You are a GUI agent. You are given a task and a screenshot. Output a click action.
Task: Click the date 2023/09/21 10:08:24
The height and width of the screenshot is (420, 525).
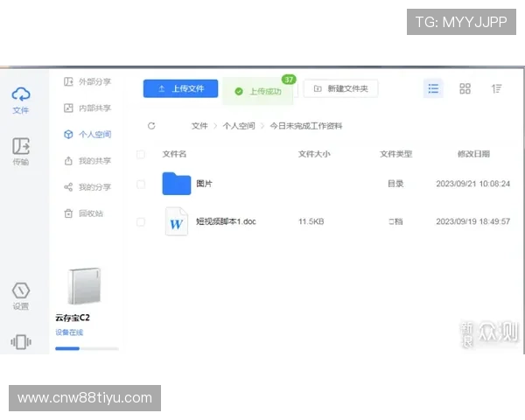[472, 184]
